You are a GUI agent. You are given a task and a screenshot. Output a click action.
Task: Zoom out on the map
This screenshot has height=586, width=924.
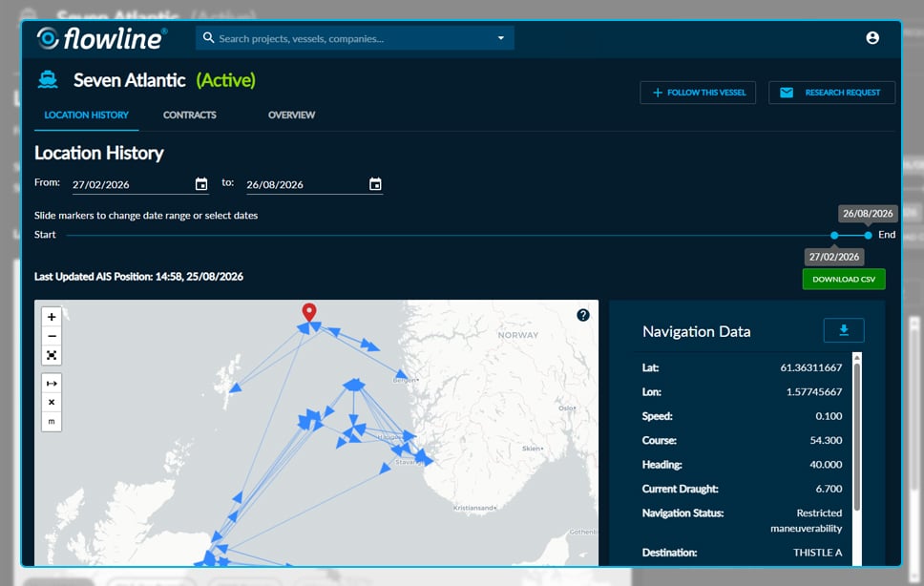point(52,336)
